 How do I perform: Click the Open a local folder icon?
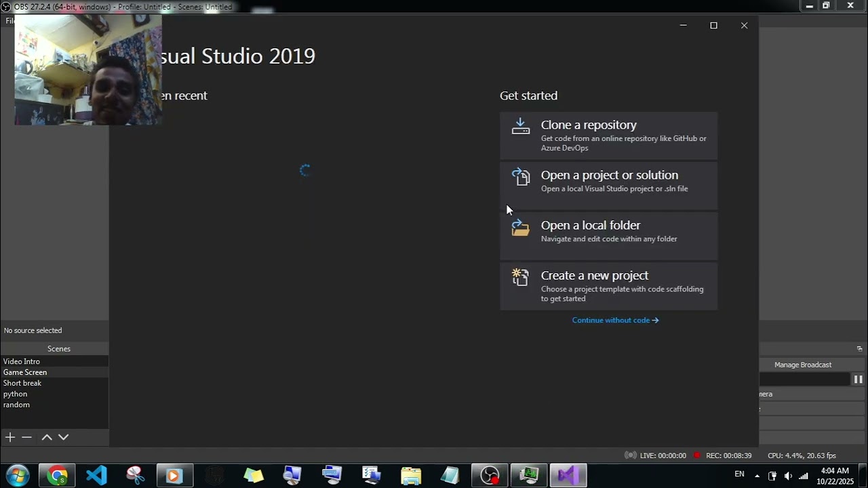point(520,227)
